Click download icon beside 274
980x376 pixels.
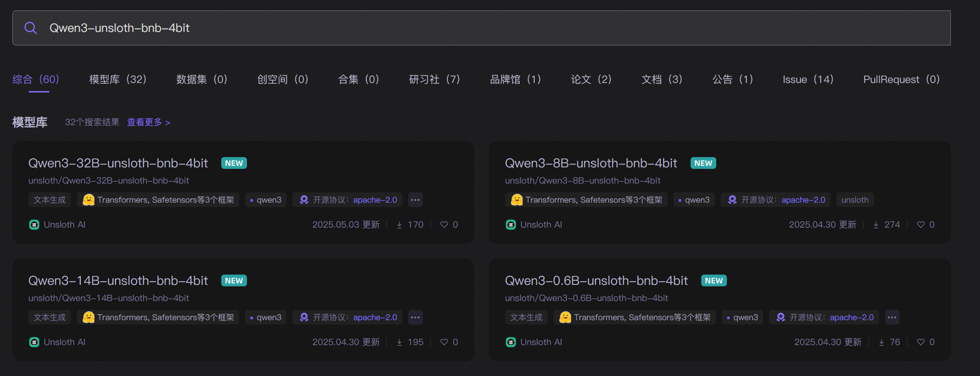pos(876,225)
